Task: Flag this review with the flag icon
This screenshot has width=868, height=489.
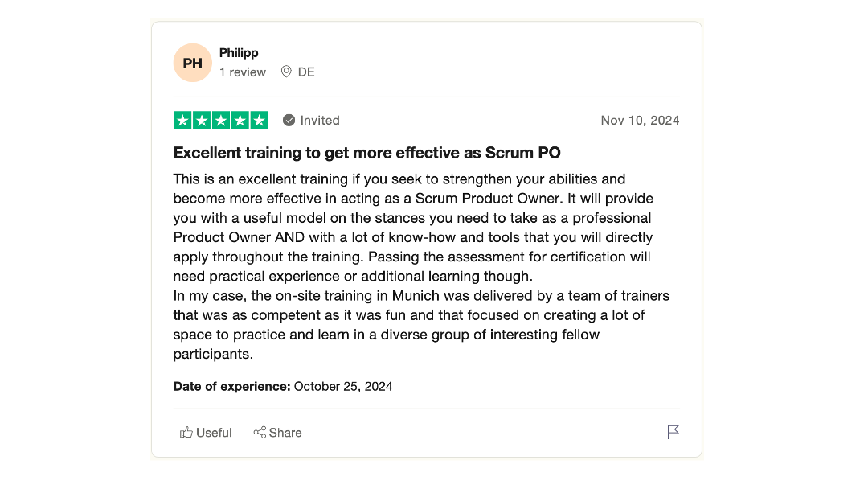Action: (674, 432)
